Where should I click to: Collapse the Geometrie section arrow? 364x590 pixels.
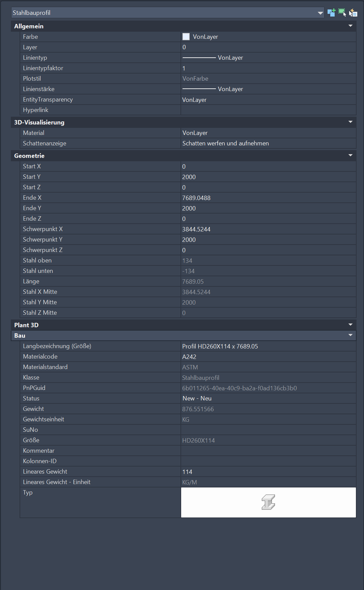(350, 156)
